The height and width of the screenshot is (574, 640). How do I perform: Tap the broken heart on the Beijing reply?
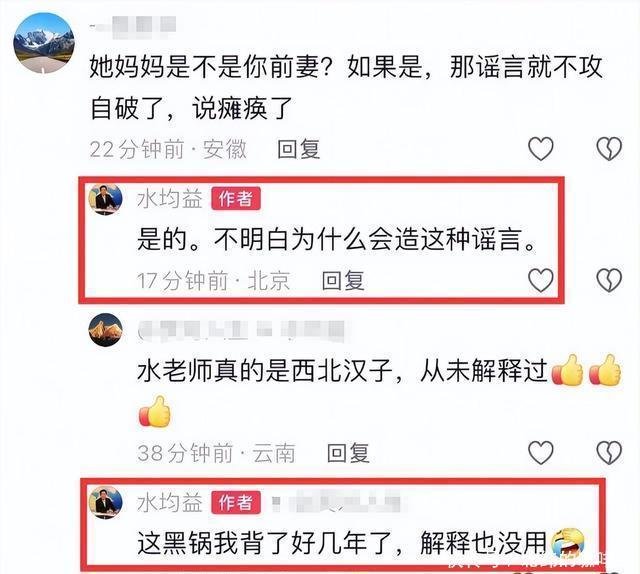coord(609,280)
